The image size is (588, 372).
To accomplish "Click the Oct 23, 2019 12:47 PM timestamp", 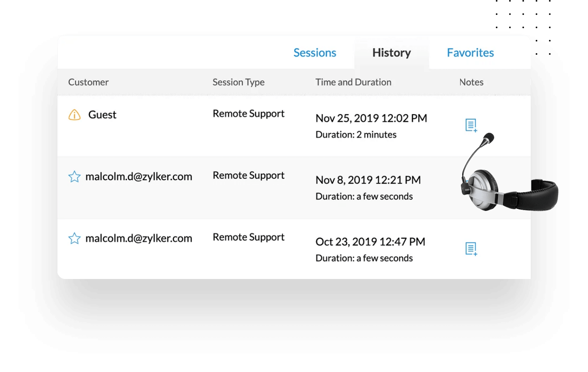I will click(370, 242).
